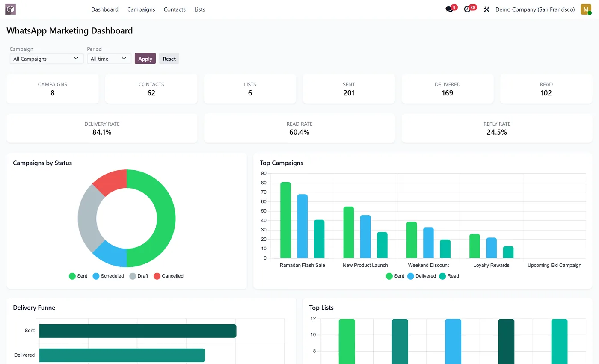Click the New Product Launch axis label

365,265
